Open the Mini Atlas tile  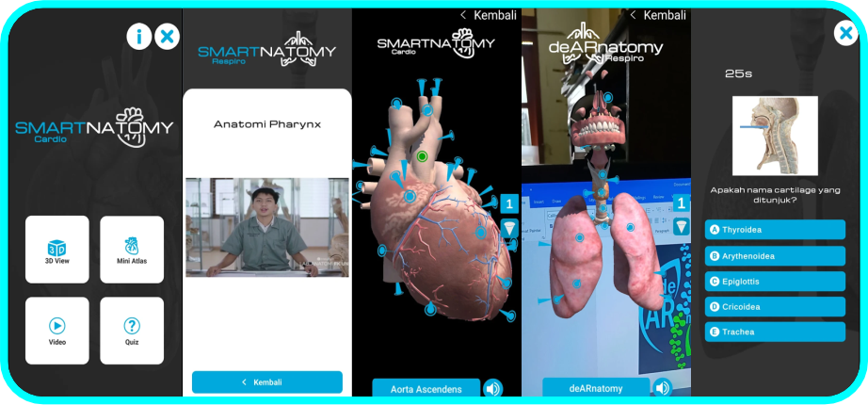[x=132, y=249]
